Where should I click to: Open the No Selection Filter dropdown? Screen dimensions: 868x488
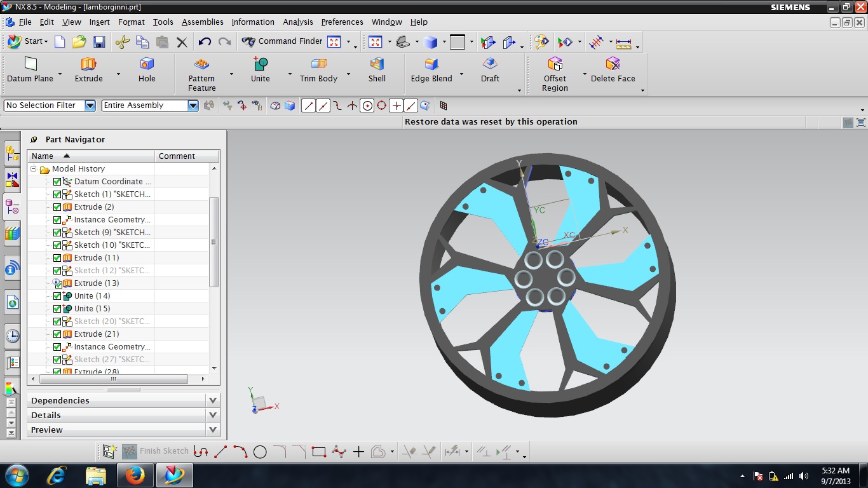point(90,105)
